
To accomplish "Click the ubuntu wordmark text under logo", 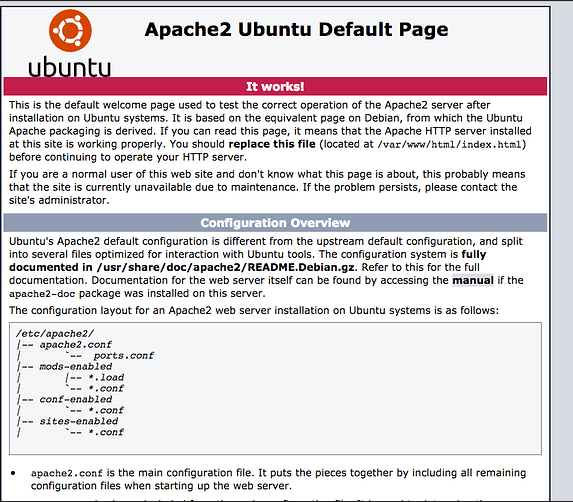I will pos(70,67).
